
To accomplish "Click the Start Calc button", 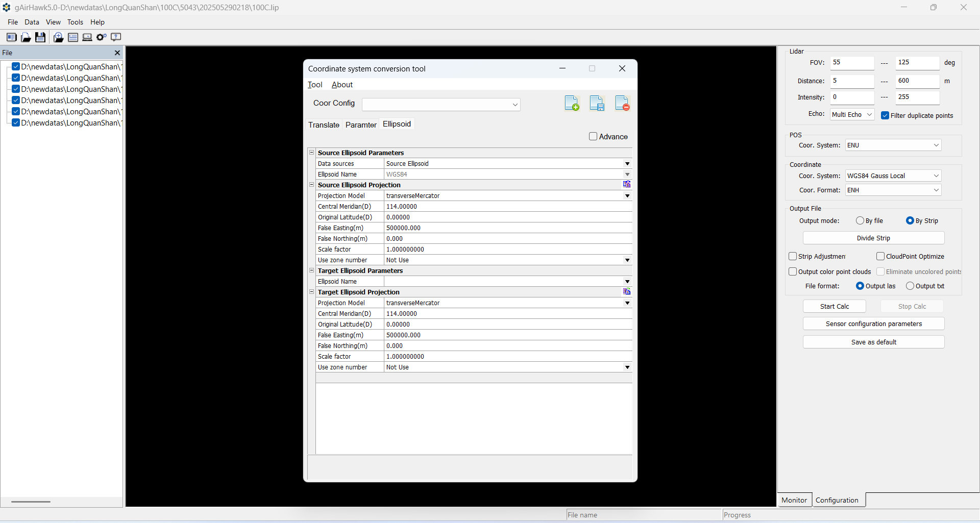I will tap(834, 307).
